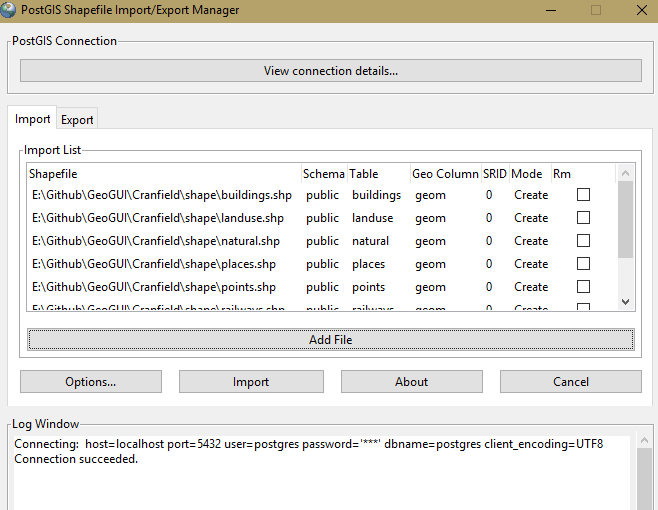Click table name 'points' cell

[368, 287]
